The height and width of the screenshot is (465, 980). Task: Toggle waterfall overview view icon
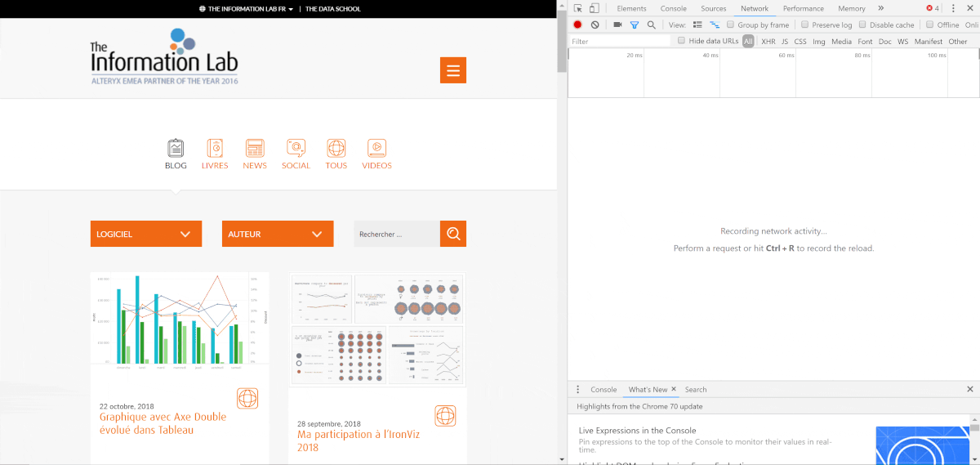(x=715, y=25)
